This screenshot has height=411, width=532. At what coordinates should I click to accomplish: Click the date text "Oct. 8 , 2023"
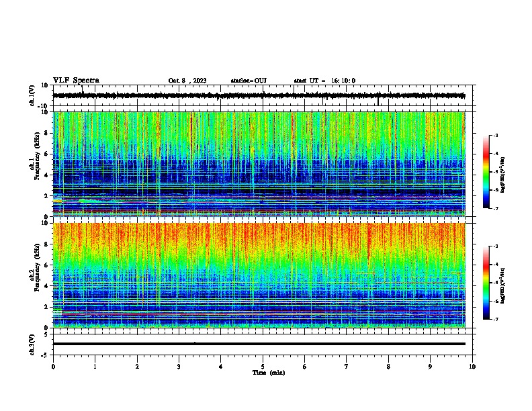pos(187,81)
